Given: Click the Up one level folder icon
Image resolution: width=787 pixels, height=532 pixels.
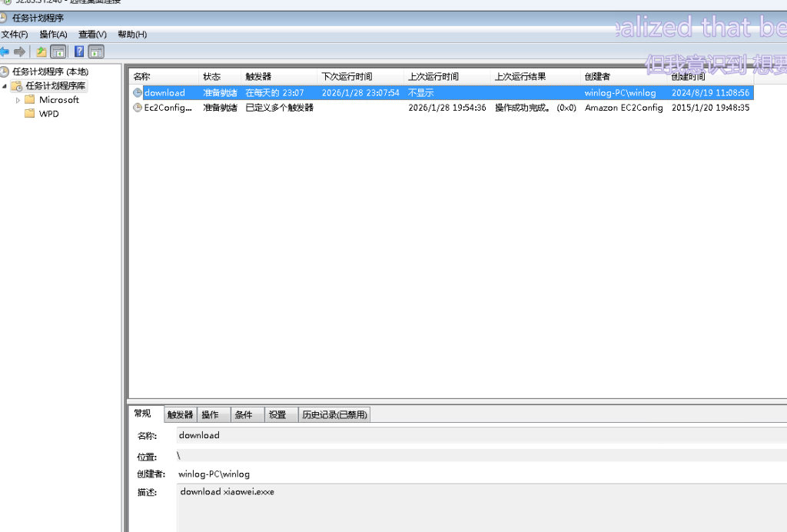Looking at the screenshot, I should 42,52.
